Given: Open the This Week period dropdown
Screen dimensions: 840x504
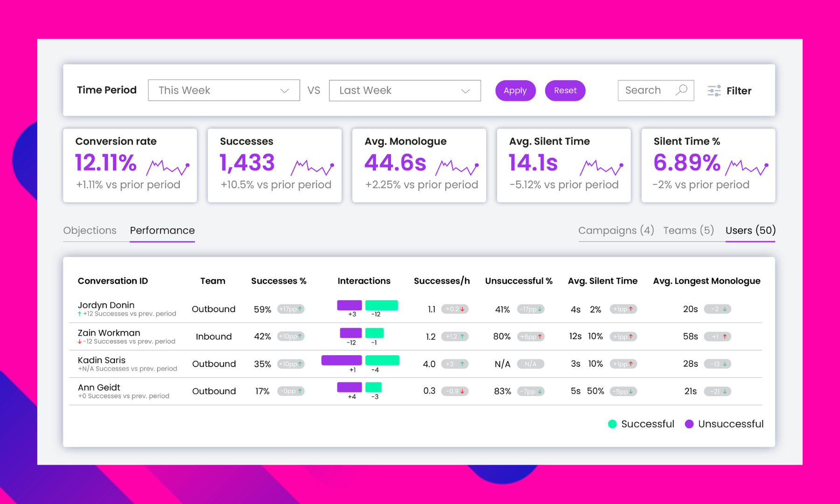Looking at the screenshot, I should (224, 90).
